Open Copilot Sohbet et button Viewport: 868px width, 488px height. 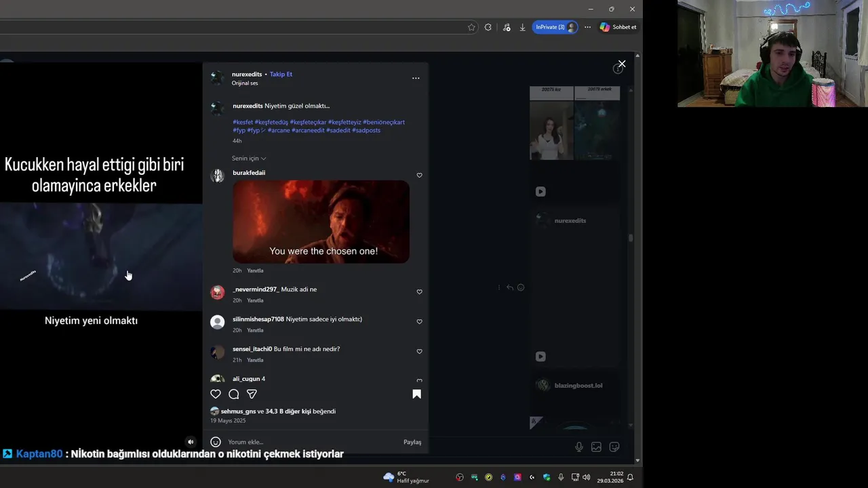pyautogui.click(x=618, y=27)
